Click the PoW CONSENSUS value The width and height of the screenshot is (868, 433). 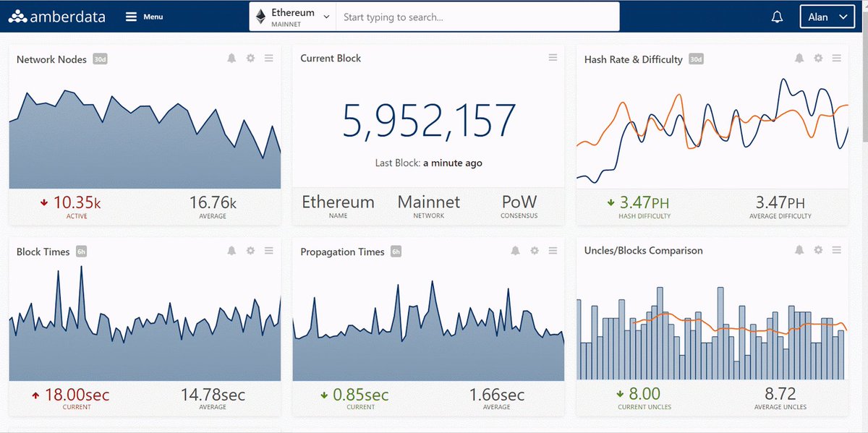point(519,202)
